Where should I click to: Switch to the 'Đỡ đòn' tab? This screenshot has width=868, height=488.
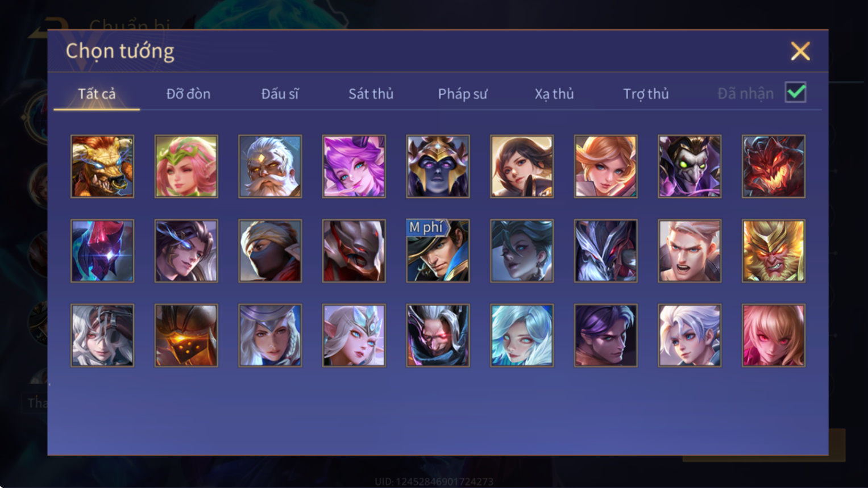point(188,94)
